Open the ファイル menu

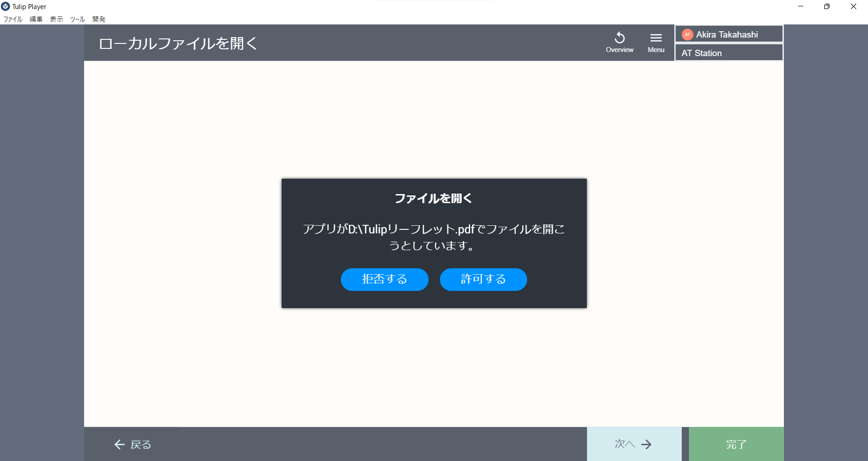(x=13, y=19)
